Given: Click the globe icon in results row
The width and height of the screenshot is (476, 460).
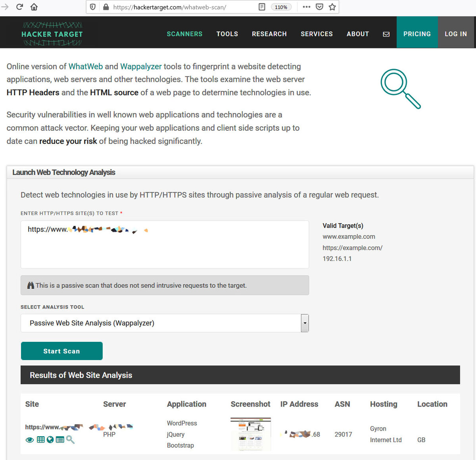Looking at the screenshot, I should pos(50,439).
